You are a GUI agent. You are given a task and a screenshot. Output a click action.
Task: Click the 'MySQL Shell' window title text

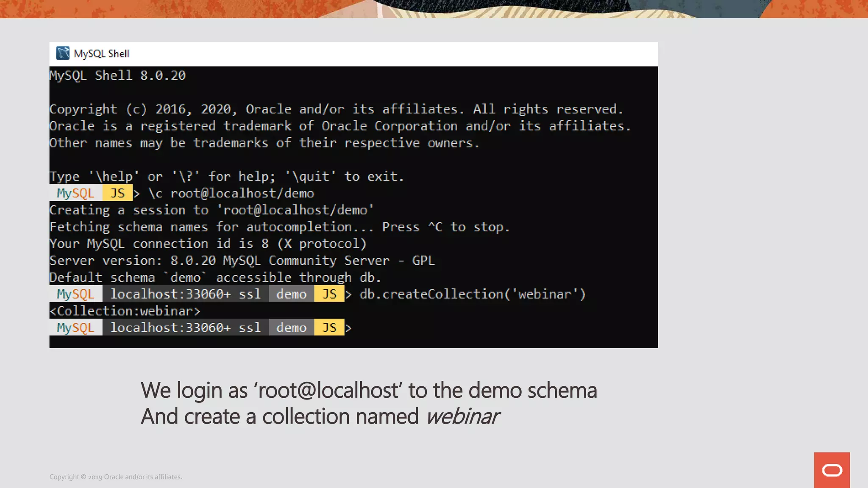101,54
